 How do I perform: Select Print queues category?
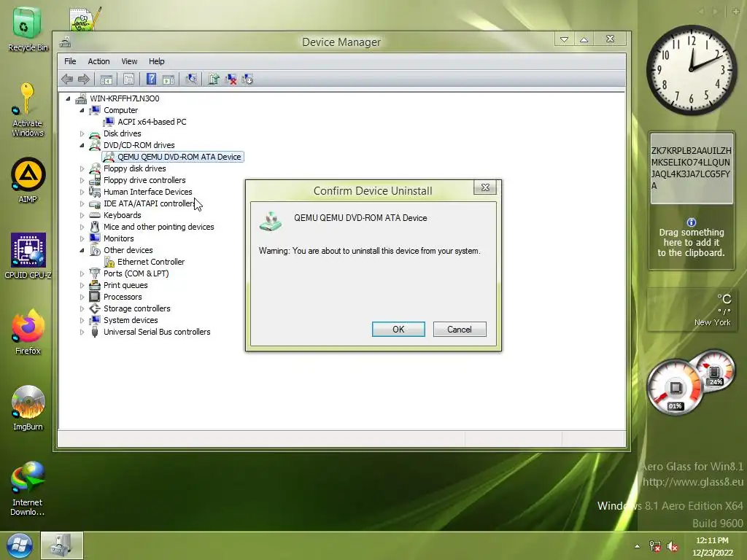click(x=125, y=285)
